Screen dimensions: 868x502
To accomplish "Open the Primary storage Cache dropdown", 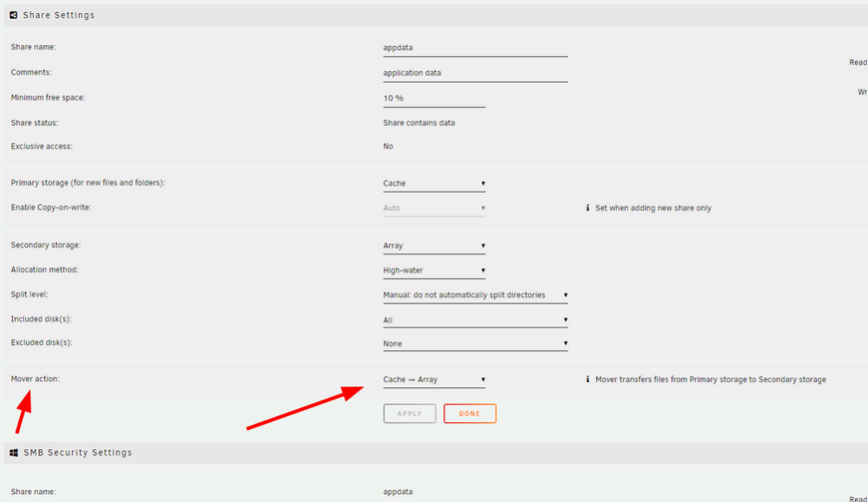I will (434, 183).
